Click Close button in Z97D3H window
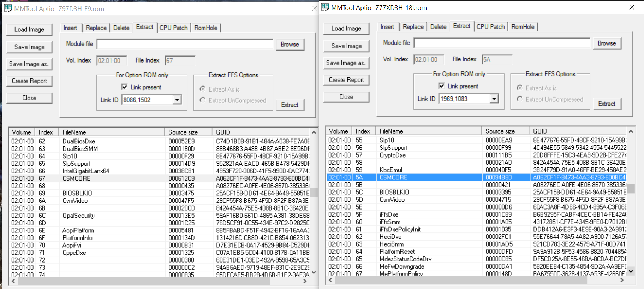 point(29,98)
